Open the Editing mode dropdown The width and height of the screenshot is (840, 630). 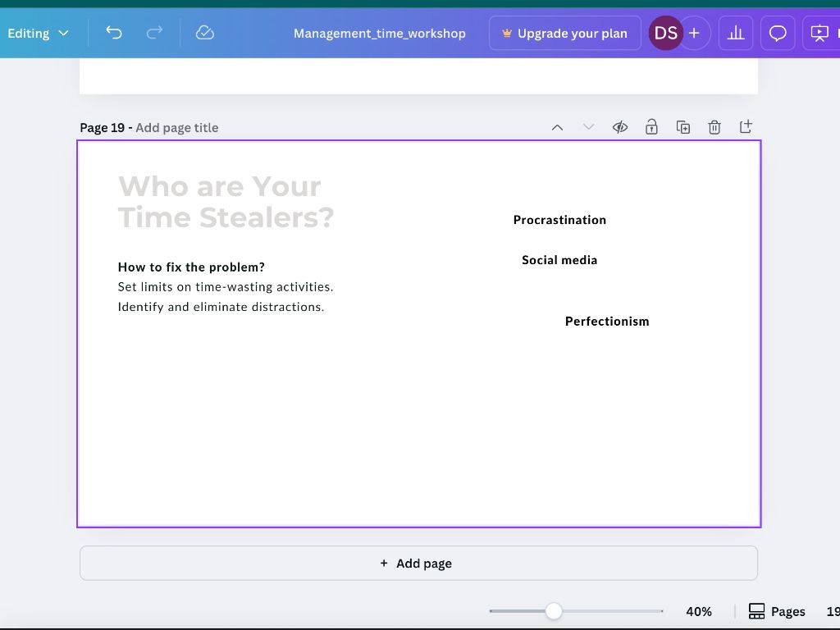[38, 33]
